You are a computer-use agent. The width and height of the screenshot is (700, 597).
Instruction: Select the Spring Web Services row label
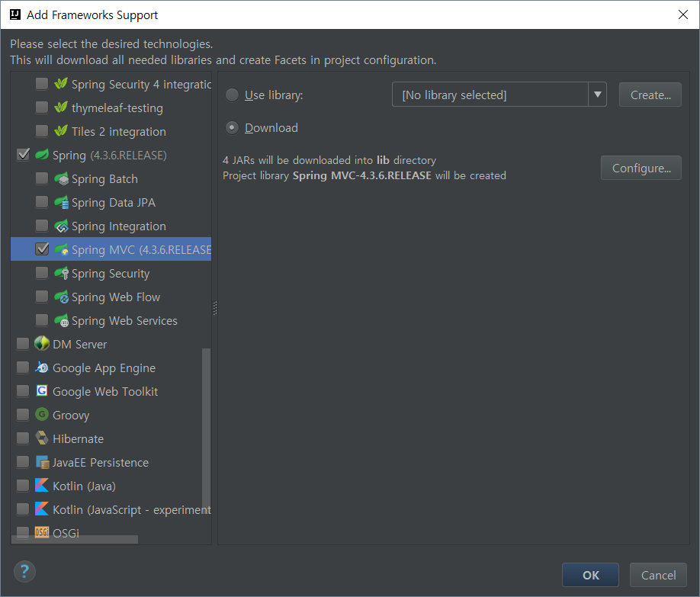(124, 320)
